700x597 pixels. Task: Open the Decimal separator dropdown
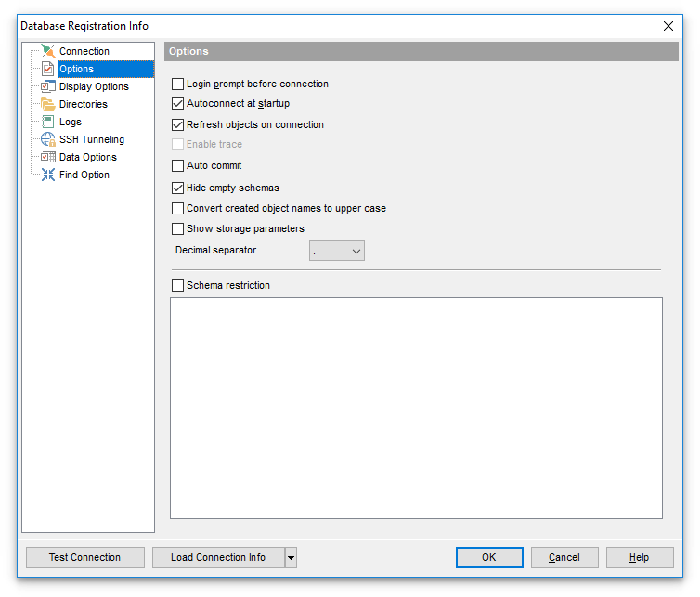pos(337,251)
